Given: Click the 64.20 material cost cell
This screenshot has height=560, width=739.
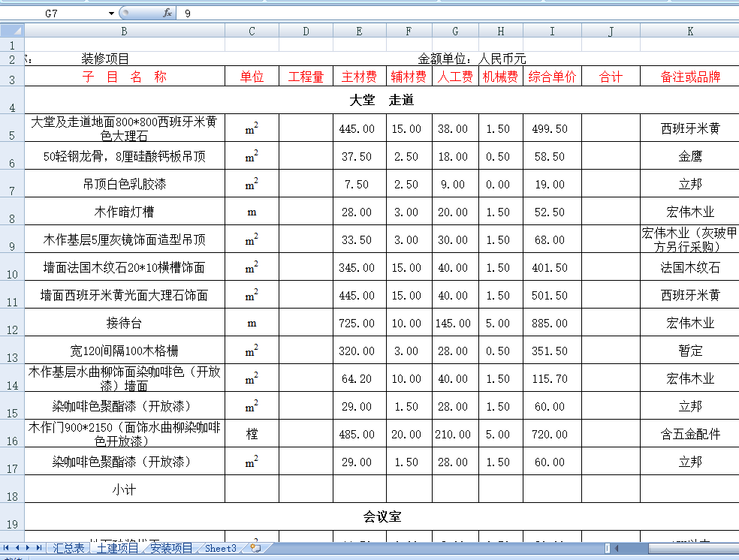Looking at the screenshot, I should tap(359, 378).
